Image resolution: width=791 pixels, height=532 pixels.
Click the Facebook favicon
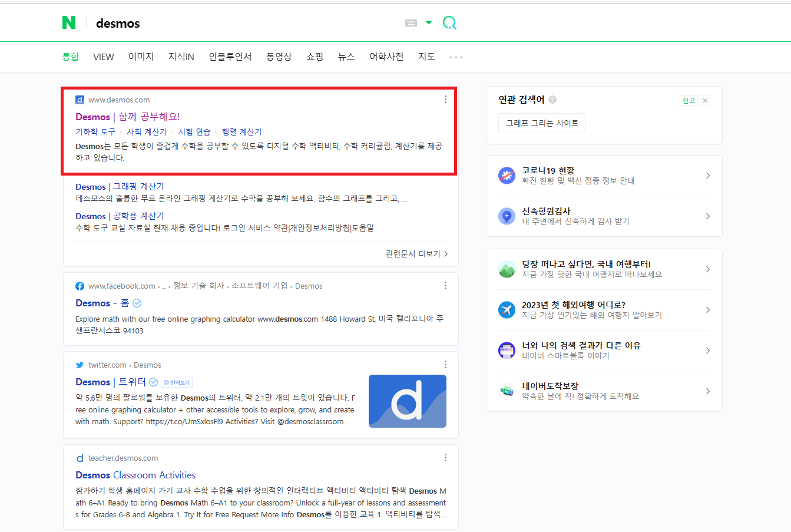pyautogui.click(x=80, y=286)
